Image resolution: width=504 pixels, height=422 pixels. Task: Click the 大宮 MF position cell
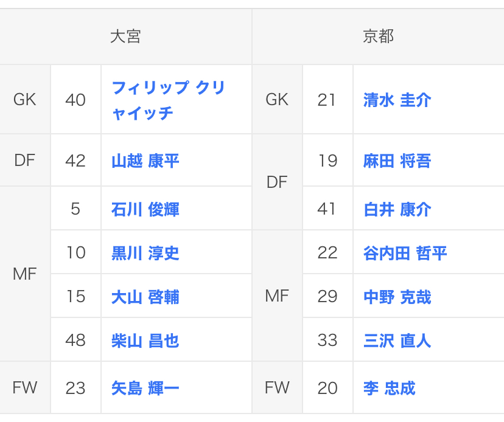point(25,274)
